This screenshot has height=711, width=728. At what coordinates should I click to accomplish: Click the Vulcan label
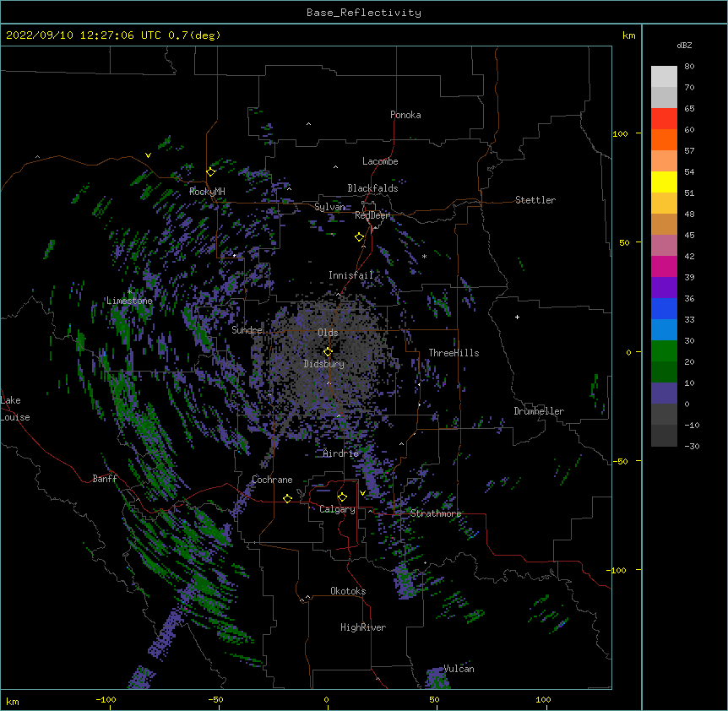[459, 669]
